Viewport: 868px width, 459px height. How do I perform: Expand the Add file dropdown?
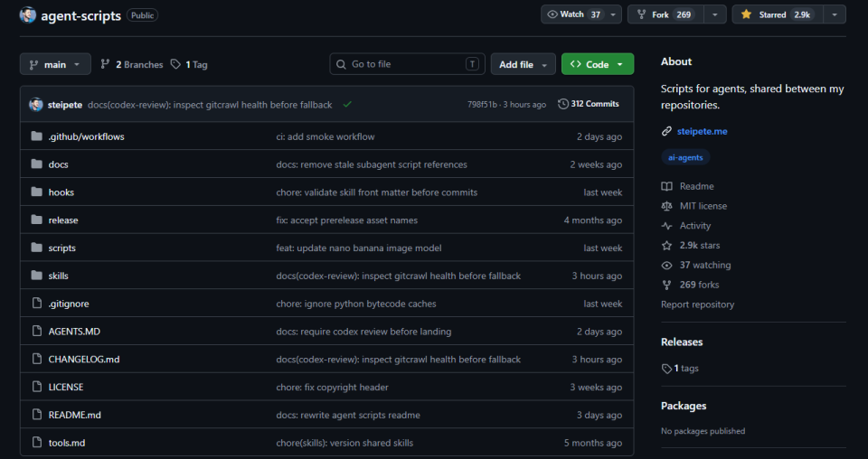click(x=524, y=64)
